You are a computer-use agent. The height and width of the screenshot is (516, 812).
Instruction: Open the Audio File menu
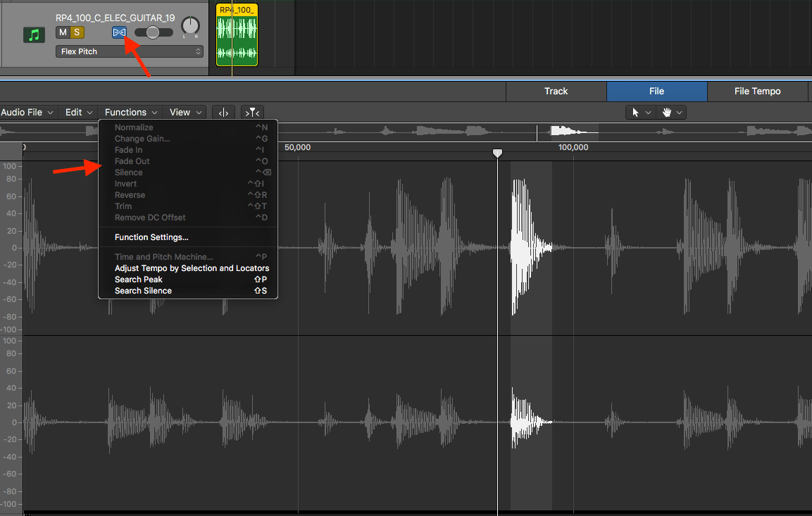[x=27, y=113]
